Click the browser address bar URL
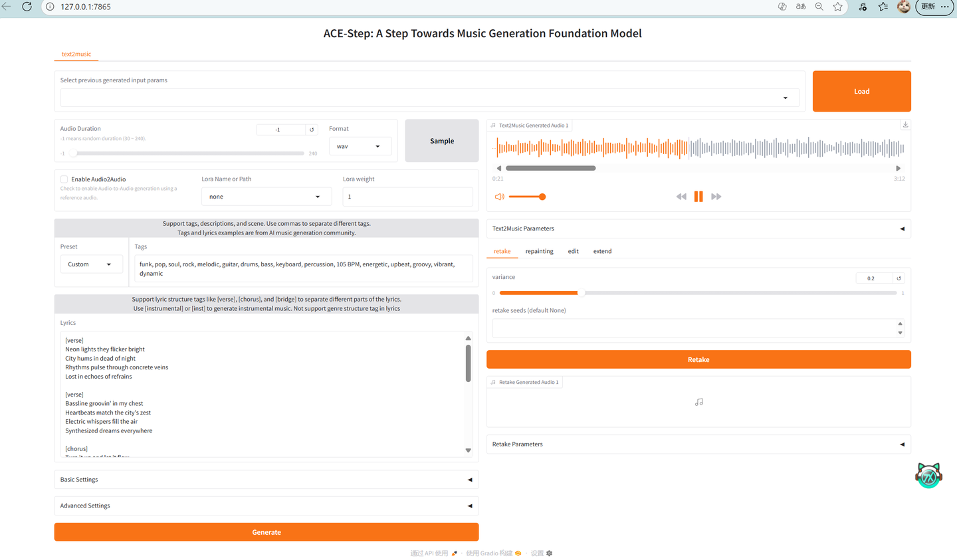This screenshot has height=560, width=957. pyautogui.click(x=86, y=7)
